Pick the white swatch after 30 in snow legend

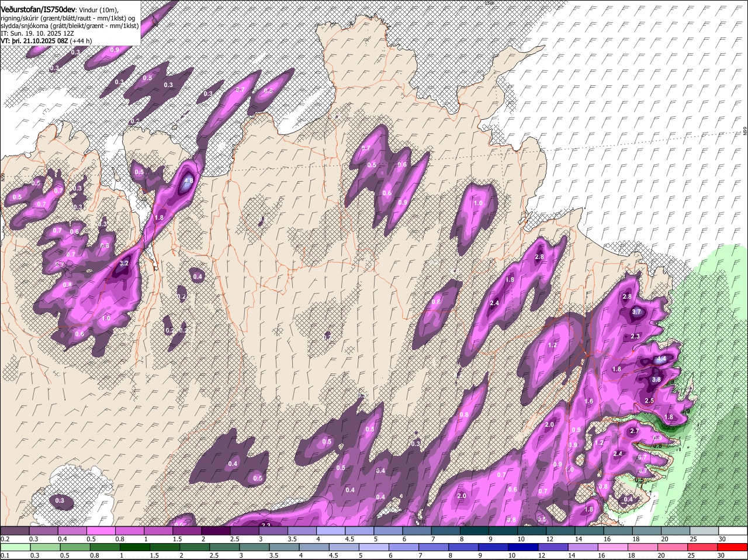(x=733, y=531)
